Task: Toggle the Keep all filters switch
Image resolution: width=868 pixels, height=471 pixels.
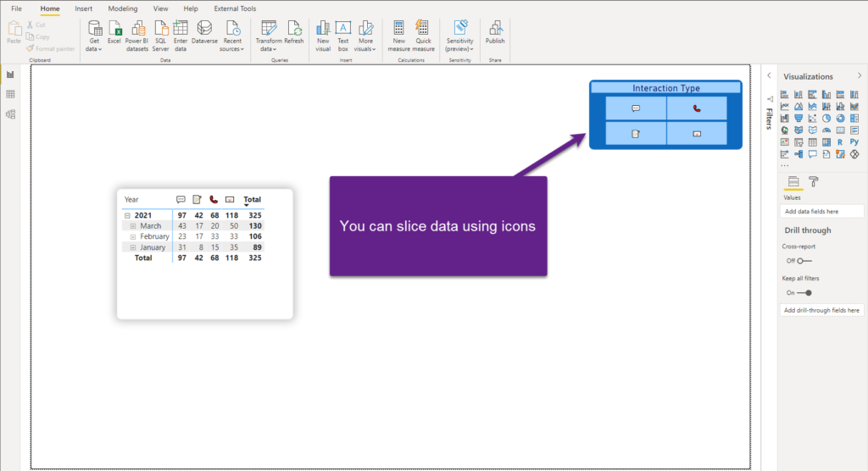Action: (x=804, y=293)
